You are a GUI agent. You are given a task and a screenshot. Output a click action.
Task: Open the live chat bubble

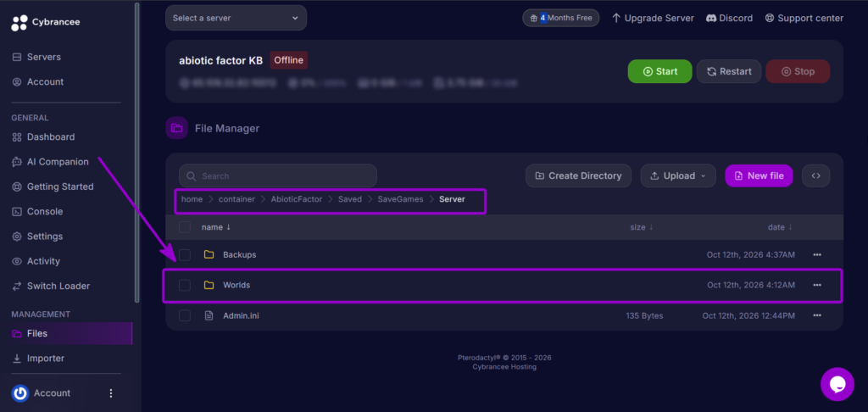tap(837, 384)
